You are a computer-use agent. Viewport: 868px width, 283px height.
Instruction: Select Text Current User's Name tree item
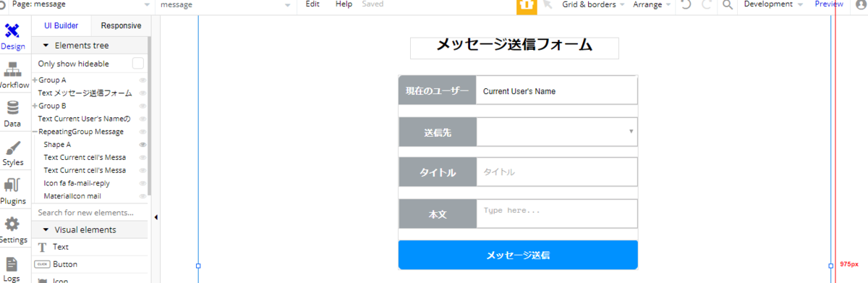point(84,119)
